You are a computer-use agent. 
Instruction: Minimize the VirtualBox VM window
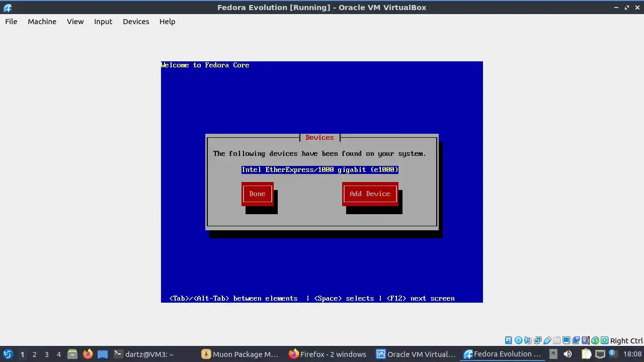click(x=616, y=8)
